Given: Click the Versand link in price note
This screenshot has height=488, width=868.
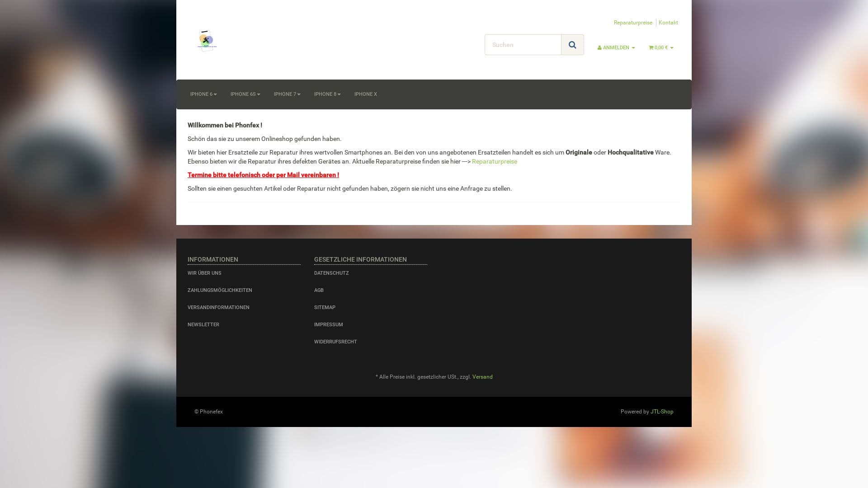Looking at the screenshot, I should coord(482,377).
